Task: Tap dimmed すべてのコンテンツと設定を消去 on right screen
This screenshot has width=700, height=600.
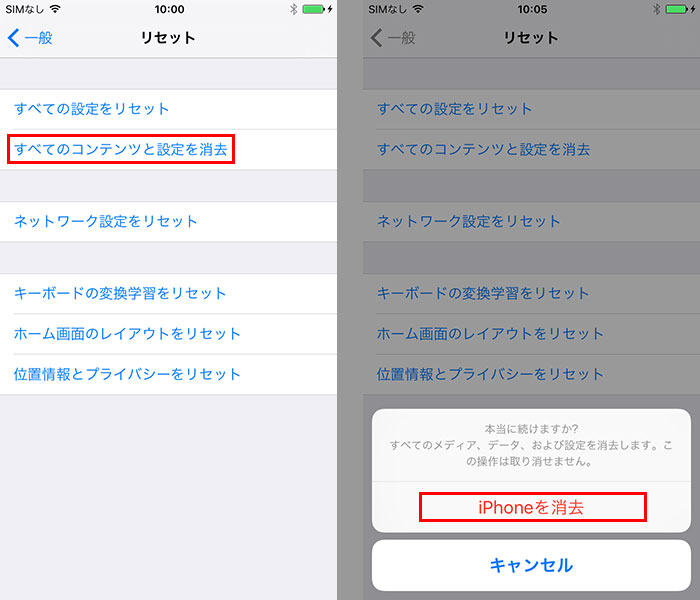Action: point(531,150)
